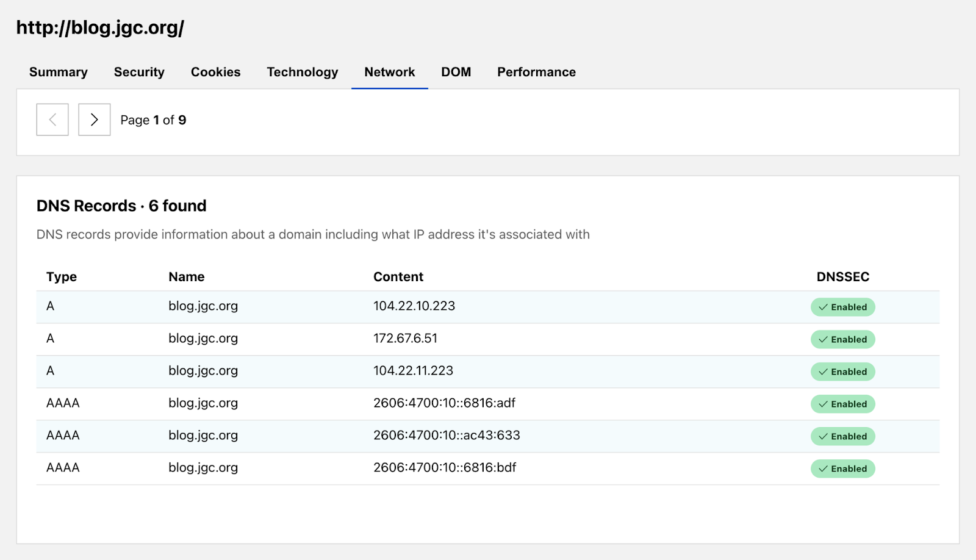
Task: Select the Cookies tab
Action: click(215, 72)
